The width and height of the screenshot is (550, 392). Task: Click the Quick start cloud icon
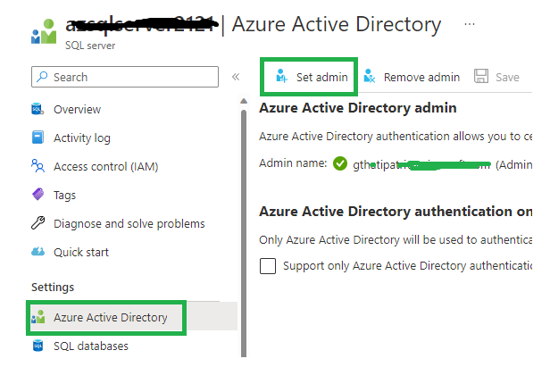pos(37,252)
